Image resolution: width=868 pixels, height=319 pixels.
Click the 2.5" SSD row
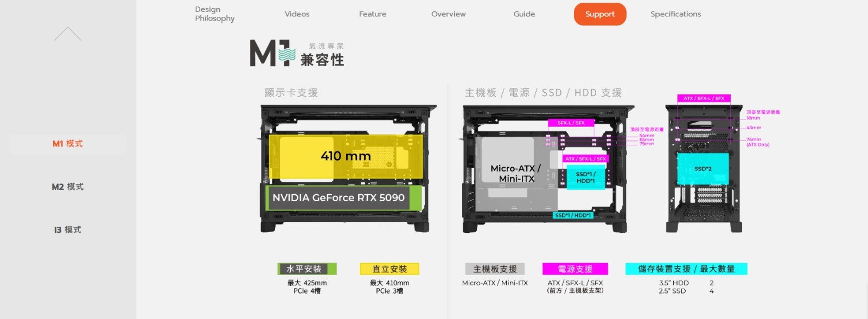pyautogui.click(x=686, y=291)
